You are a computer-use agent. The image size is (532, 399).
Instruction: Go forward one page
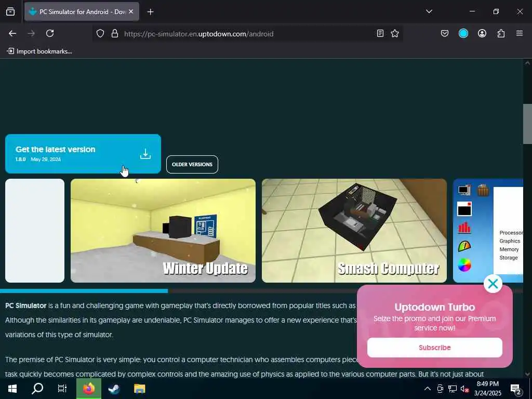pyautogui.click(x=31, y=33)
